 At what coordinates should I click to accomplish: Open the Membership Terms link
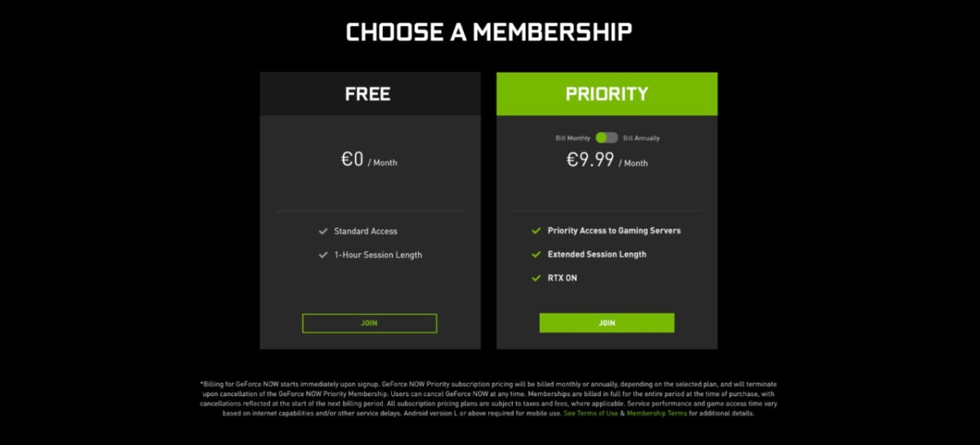pyautogui.click(x=657, y=413)
